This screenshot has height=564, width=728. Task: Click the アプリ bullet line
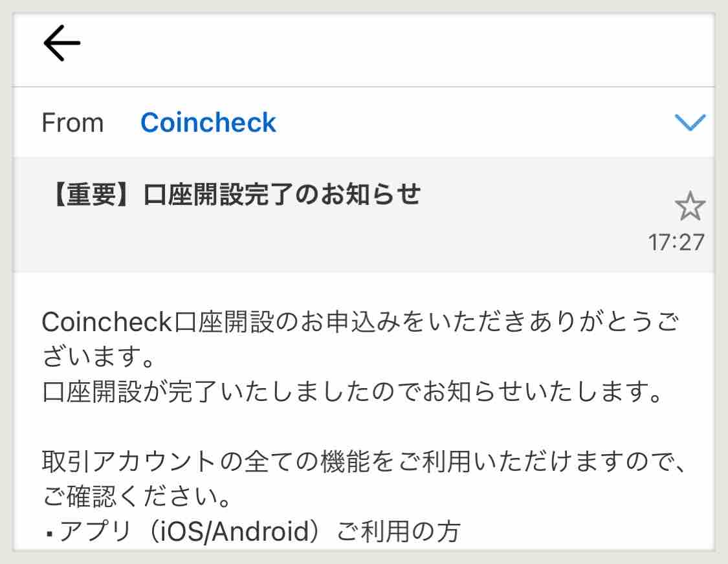click(x=252, y=532)
